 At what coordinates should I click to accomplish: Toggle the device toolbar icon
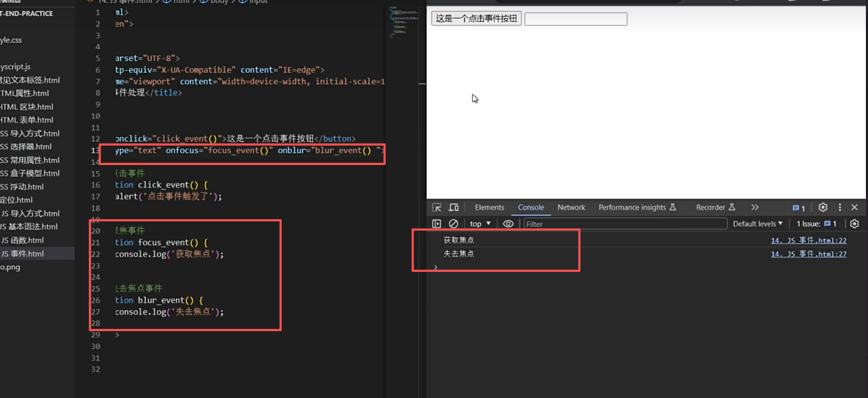click(x=454, y=208)
